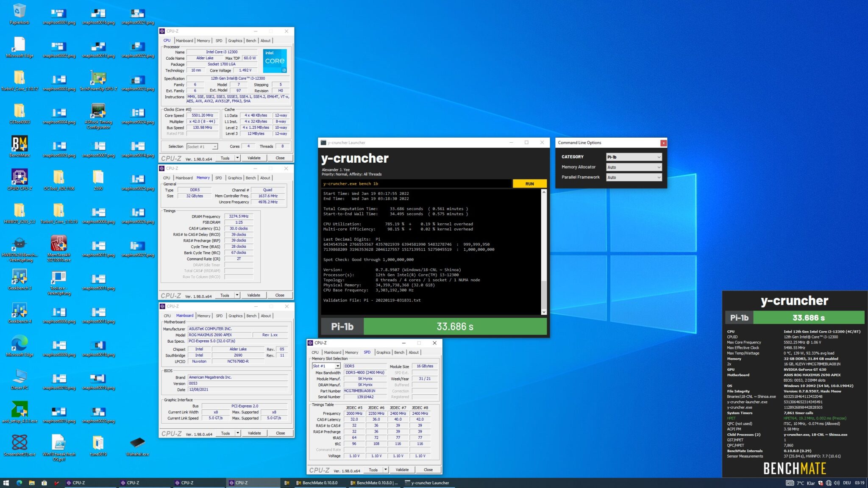Click the DEU language indicator in tray

847,482
